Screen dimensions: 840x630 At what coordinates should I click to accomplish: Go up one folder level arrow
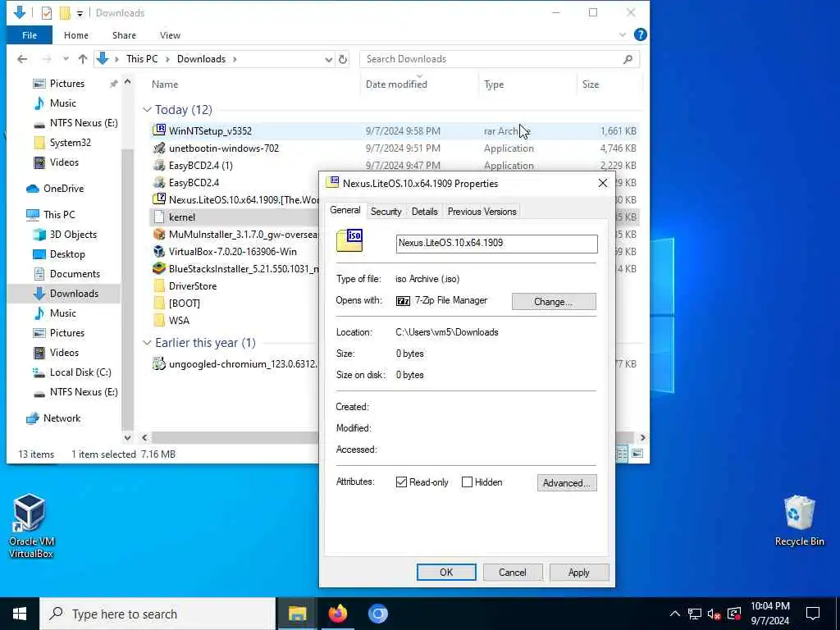pyautogui.click(x=83, y=59)
